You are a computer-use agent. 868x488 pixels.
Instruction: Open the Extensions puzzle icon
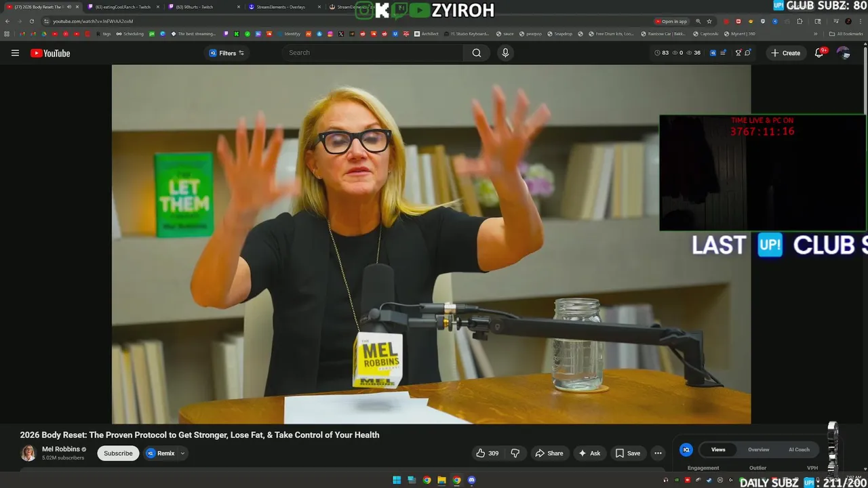[800, 21]
